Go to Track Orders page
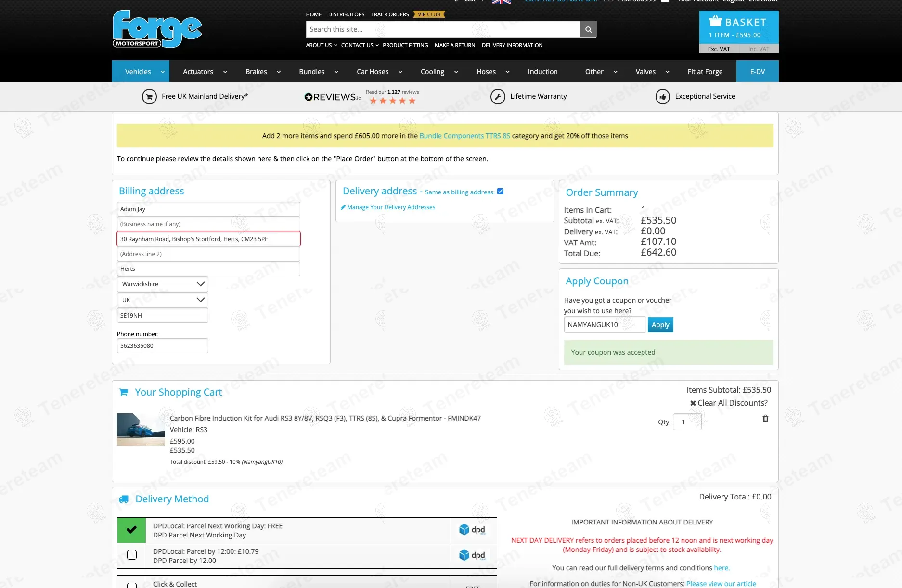The width and height of the screenshot is (902, 588). (x=389, y=14)
